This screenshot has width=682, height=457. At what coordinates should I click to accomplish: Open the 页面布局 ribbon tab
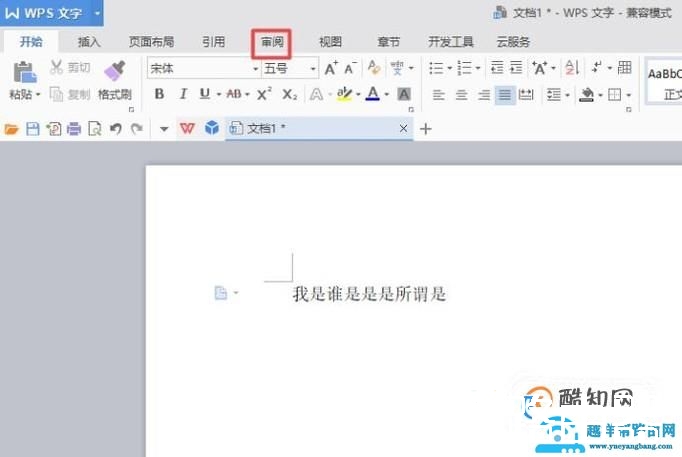[x=151, y=42]
